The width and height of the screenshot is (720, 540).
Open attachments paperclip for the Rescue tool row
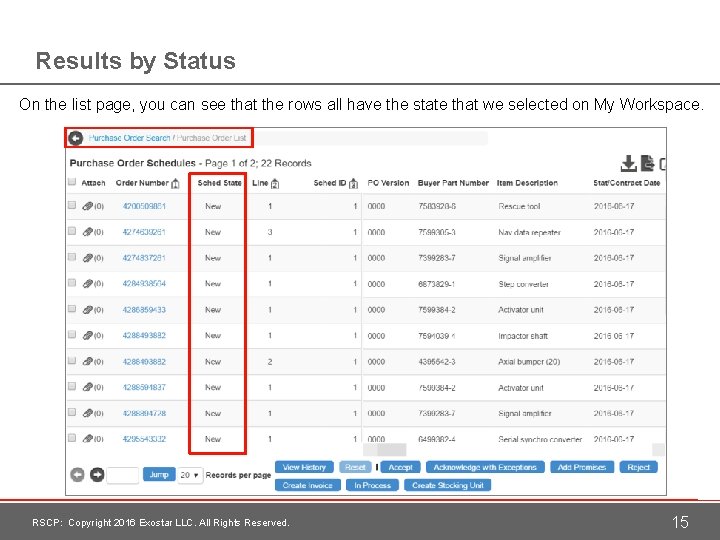(x=88, y=206)
